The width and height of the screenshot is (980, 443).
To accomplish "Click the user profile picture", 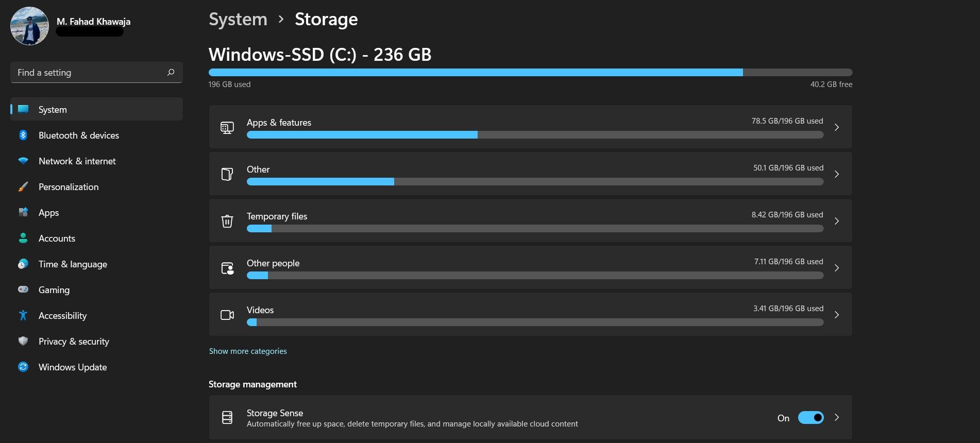I will pos(29,25).
